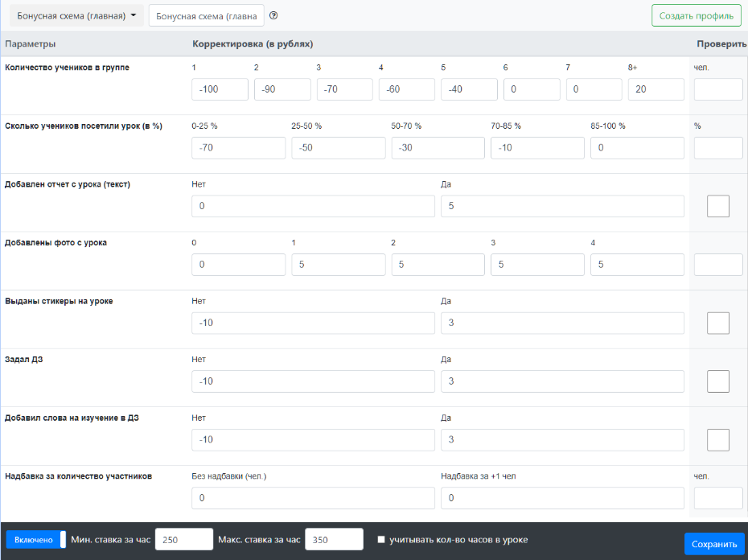
Task: Toggle the Включено switch
Action: point(36,539)
